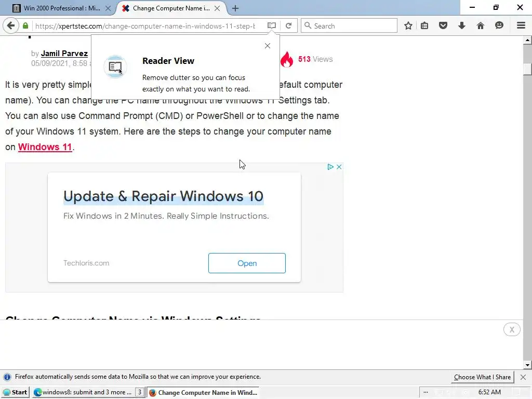Click the flame views icon
The image size is (532, 399).
(x=287, y=59)
